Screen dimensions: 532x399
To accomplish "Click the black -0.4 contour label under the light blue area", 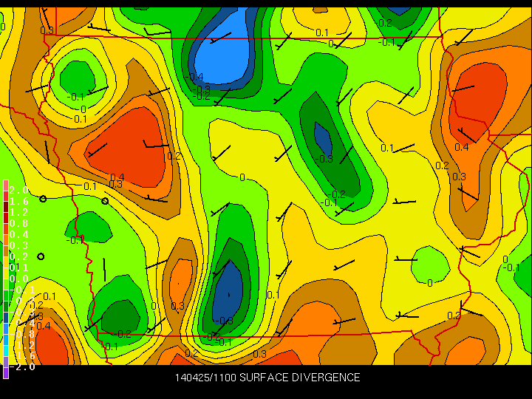I will pyautogui.click(x=194, y=77).
